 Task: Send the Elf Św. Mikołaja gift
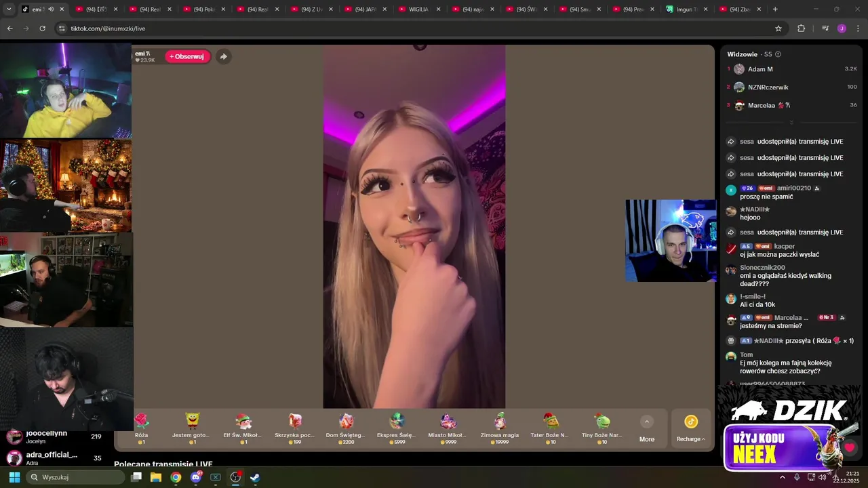pyautogui.click(x=243, y=428)
